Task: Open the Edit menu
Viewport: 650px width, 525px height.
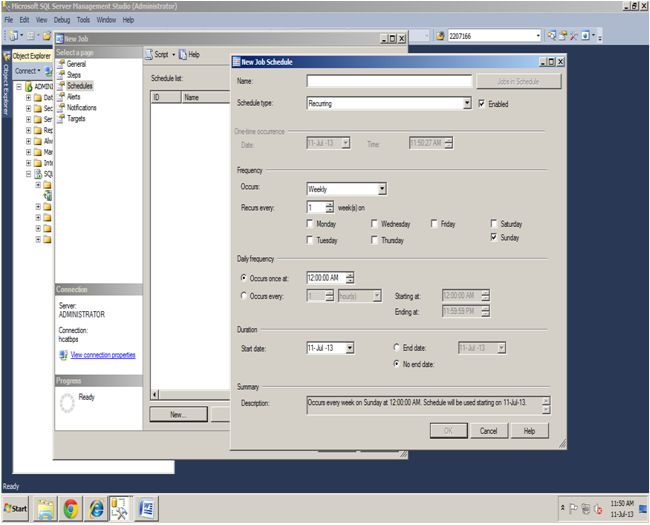Action: 24,19
